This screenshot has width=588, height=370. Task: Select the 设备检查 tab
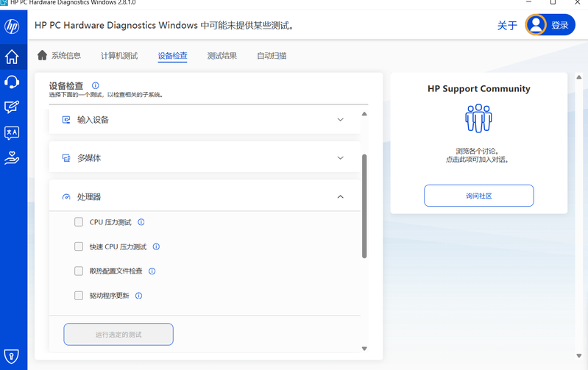[x=172, y=56]
